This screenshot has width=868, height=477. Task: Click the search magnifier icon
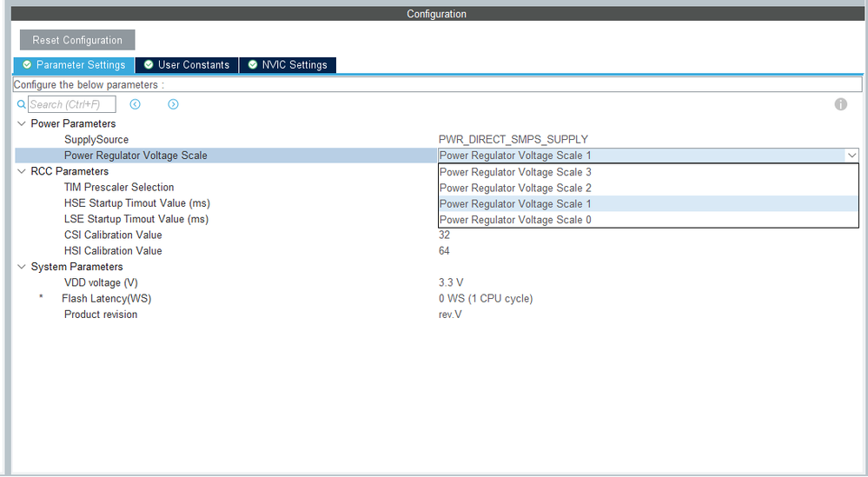point(21,104)
